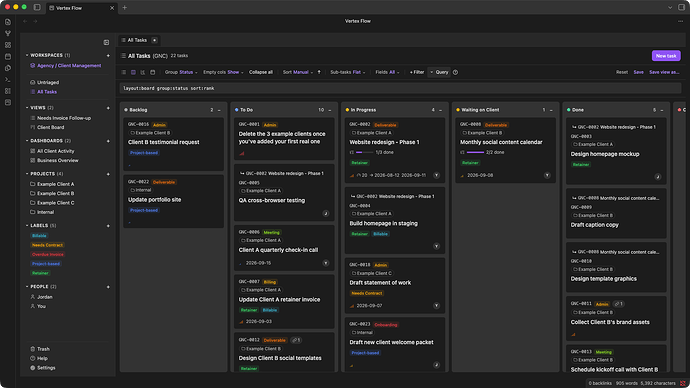
Task: Switch to board layout view icon
Action: (x=133, y=72)
